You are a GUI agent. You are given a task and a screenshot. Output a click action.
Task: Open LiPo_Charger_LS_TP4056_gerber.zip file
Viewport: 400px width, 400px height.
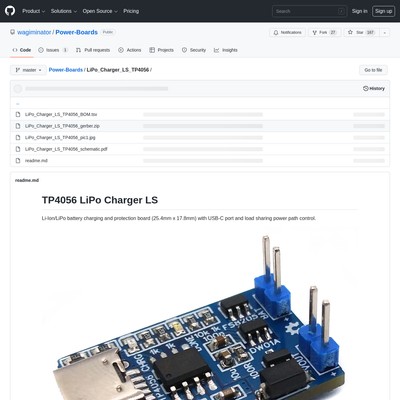pos(62,126)
